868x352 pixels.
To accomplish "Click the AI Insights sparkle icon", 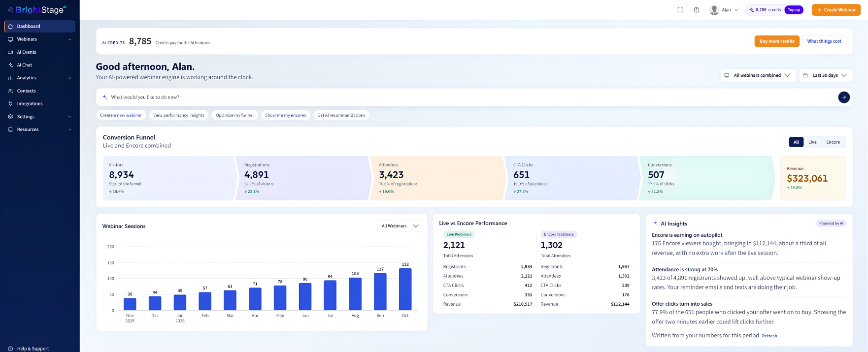I will (655, 224).
